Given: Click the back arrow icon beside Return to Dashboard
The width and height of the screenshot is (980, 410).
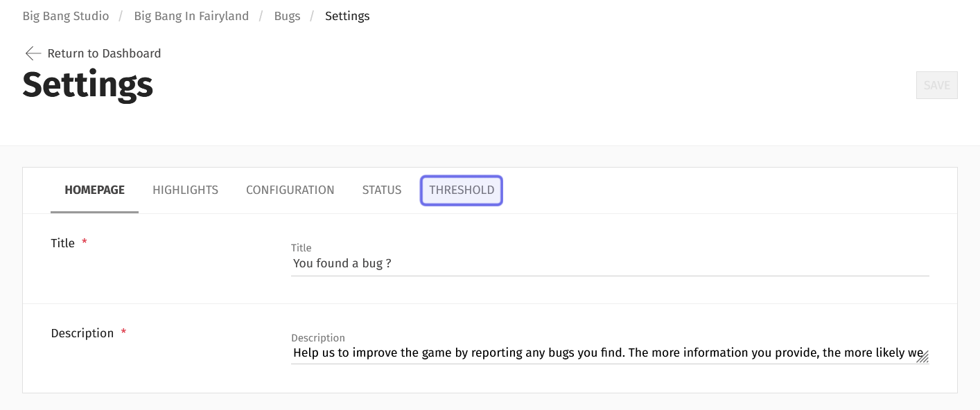Looking at the screenshot, I should point(33,53).
